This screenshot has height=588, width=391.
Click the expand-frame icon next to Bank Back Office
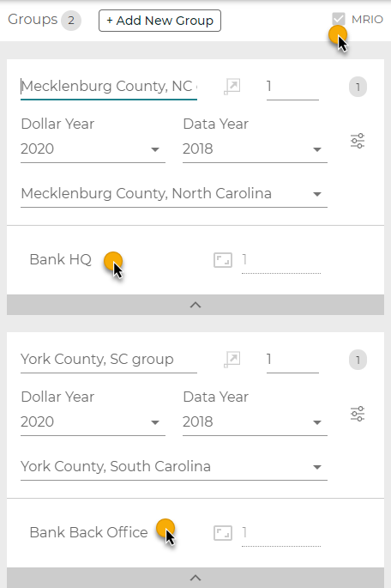[223, 533]
